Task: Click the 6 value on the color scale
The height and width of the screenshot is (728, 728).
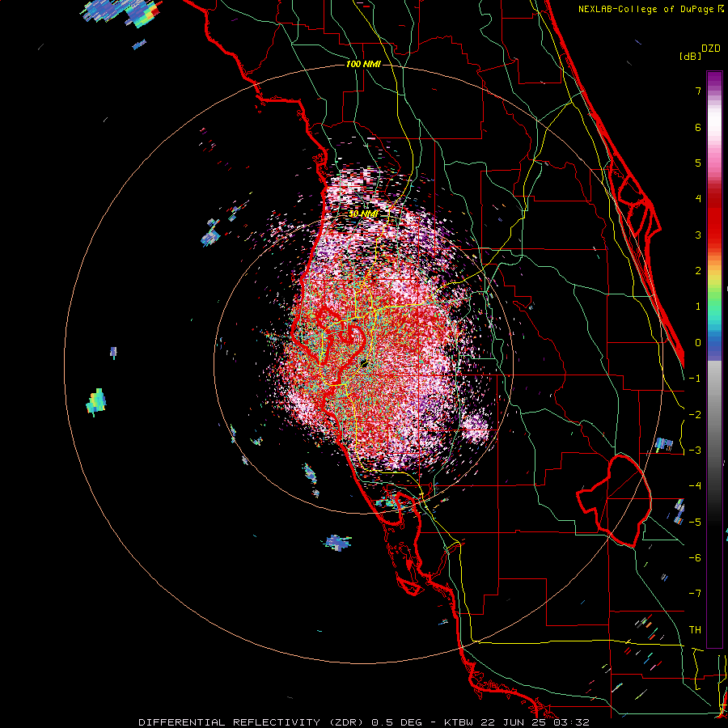Action: (698, 127)
